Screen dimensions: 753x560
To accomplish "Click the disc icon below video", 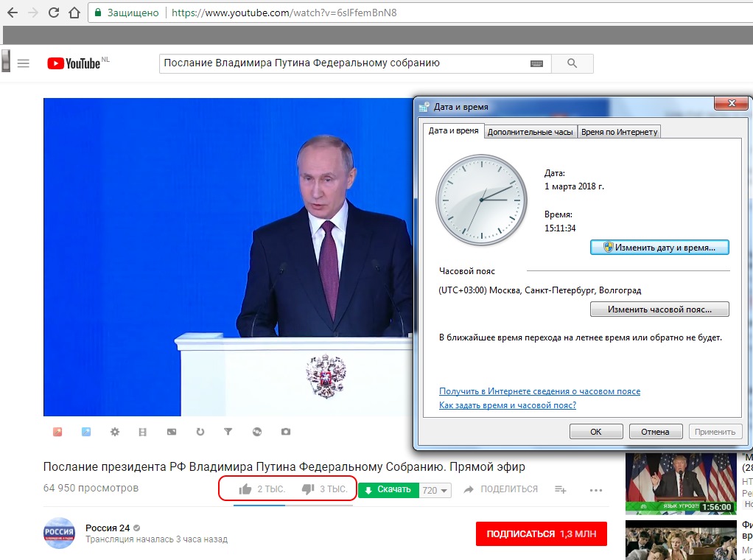I will 257,432.
